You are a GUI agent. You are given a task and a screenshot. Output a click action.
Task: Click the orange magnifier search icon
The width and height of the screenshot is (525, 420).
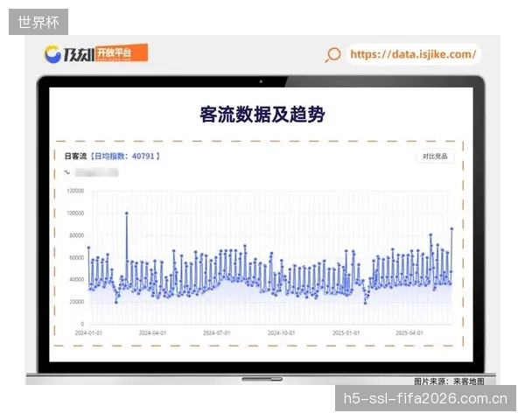pyautogui.click(x=332, y=54)
